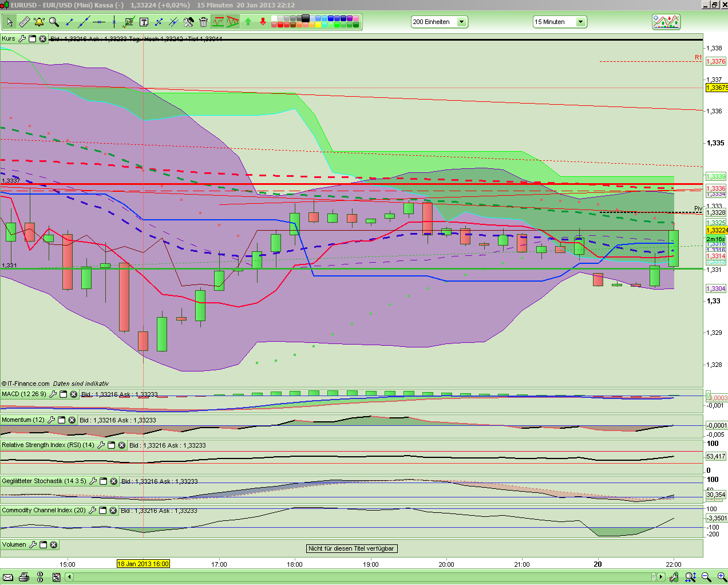Click the 'Nicht für diesen Titel verfügbar' label
728x585 pixels.
pyautogui.click(x=351, y=548)
